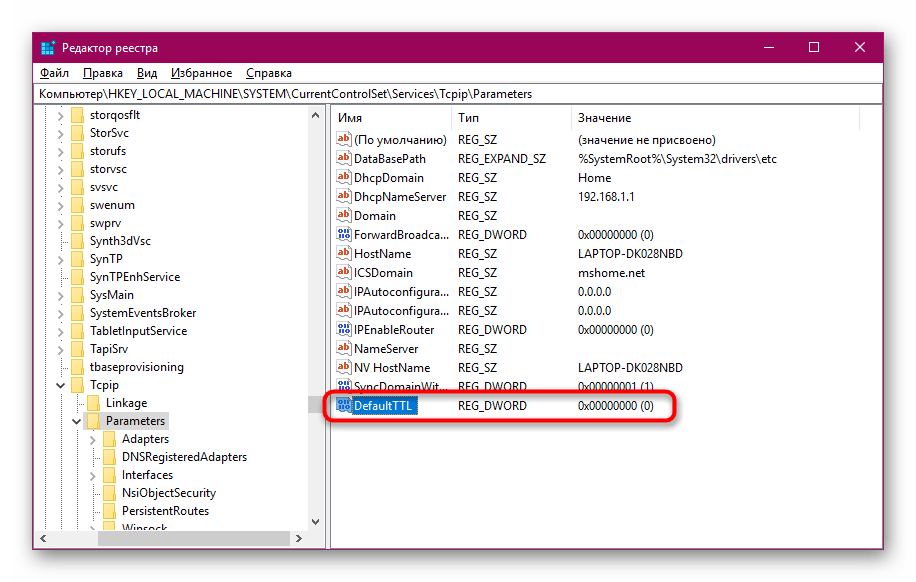Click the Значение column header

click(604, 118)
